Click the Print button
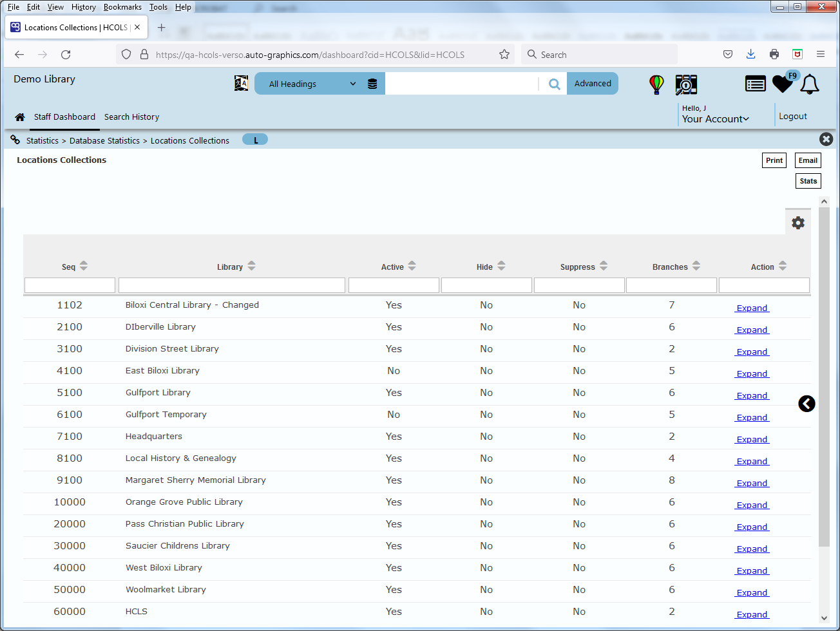840x631 pixels. point(774,160)
